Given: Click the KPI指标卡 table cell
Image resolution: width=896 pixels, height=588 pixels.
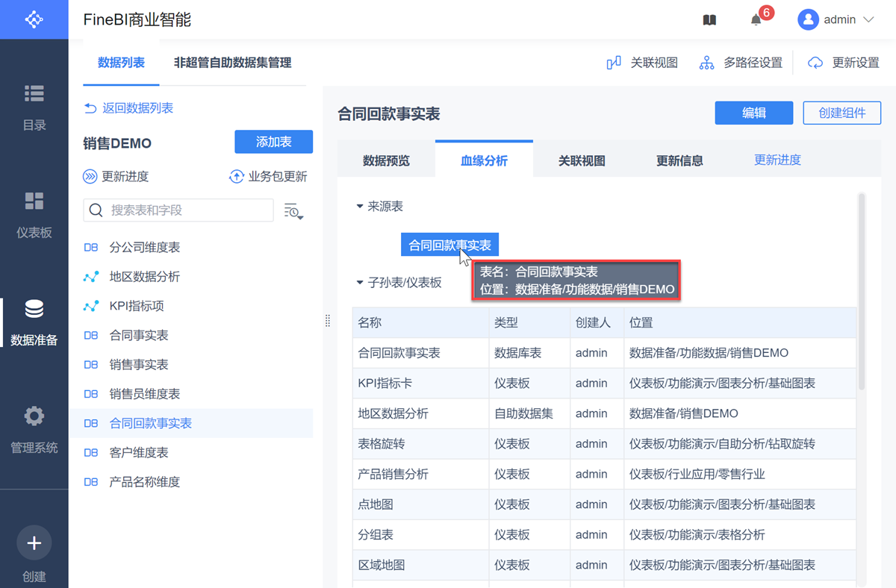Looking at the screenshot, I should pyautogui.click(x=421, y=383).
